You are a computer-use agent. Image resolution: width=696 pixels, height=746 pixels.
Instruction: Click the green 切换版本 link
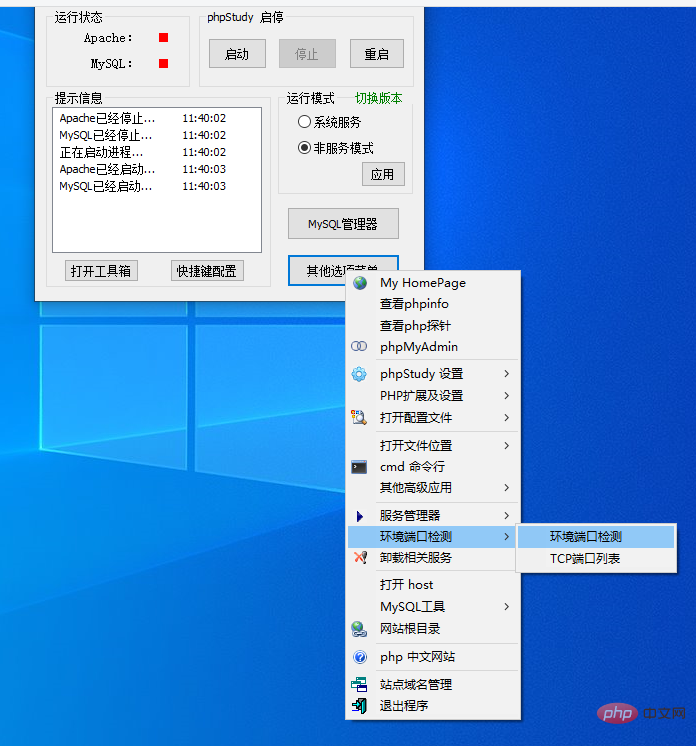[x=379, y=98]
